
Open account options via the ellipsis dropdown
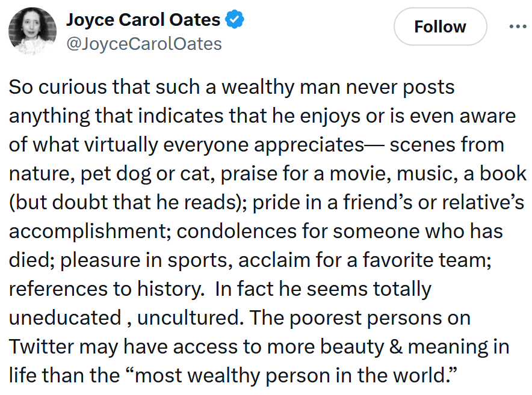point(516,25)
